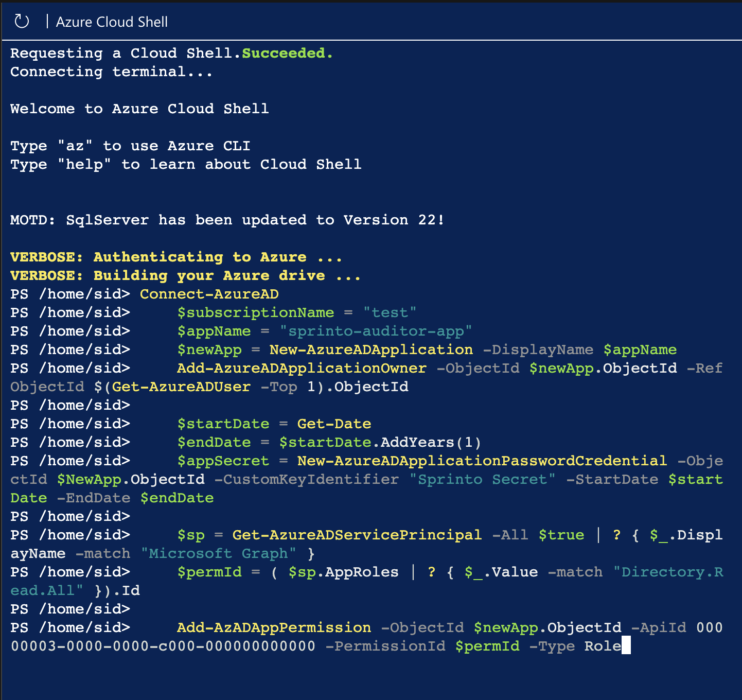Click the Get-AzureADServicePrincipal cmdlet
The width and height of the screenshot is (742, 700).
click(x=357, y=535)
